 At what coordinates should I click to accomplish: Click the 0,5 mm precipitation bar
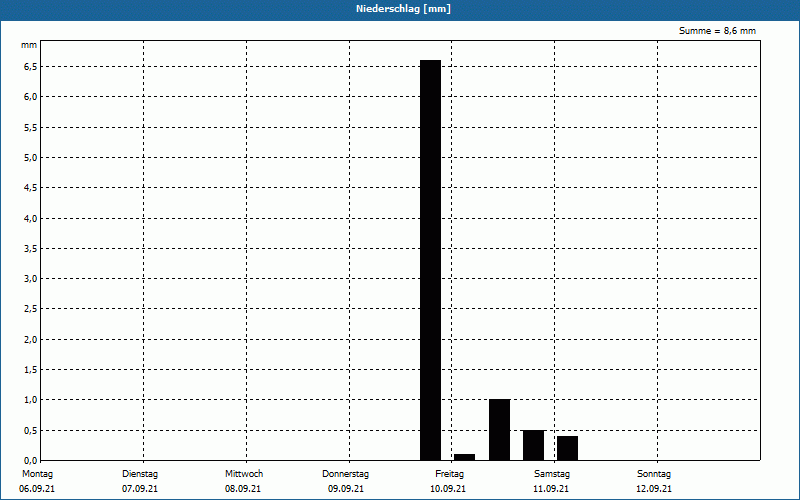click(x=534, y=445)
